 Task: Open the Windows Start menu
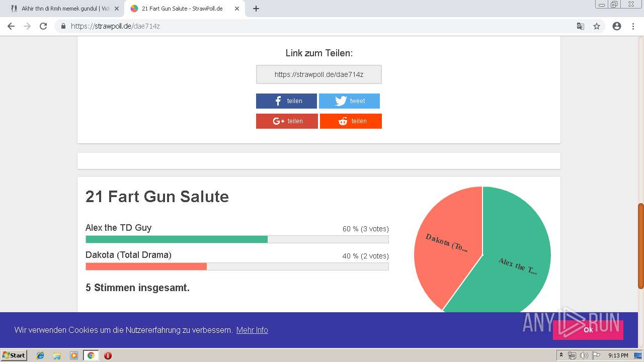pos(14,355)
